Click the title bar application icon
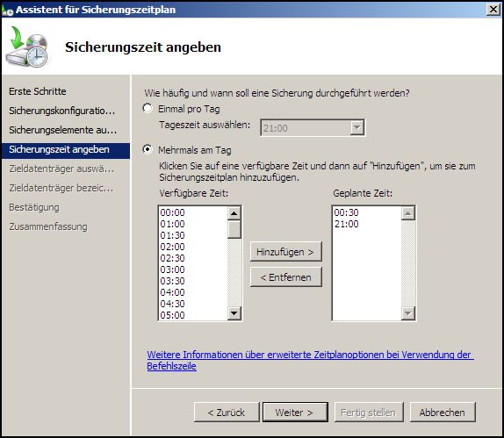504x438 pixels. [x=7, y=11]
